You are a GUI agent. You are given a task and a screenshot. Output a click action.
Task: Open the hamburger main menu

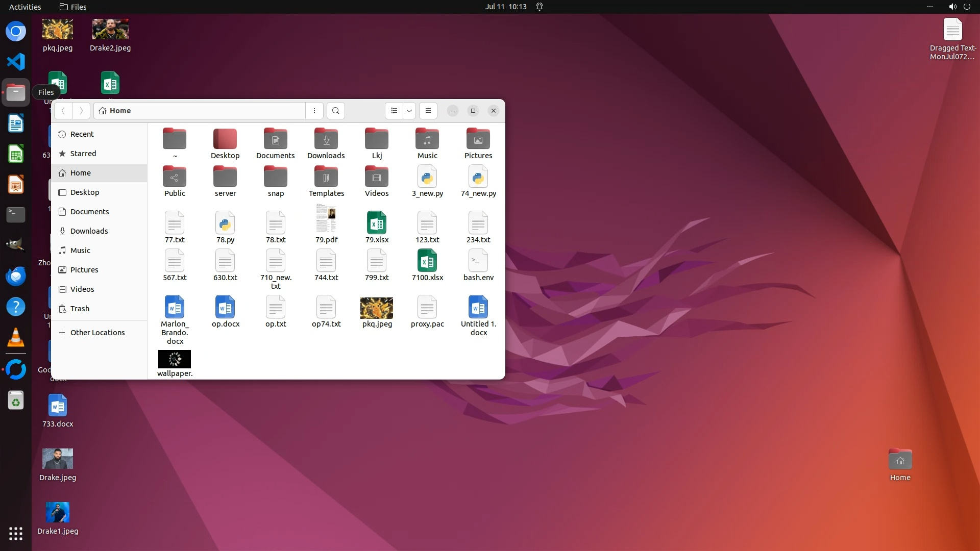click(x=428, y=111)
